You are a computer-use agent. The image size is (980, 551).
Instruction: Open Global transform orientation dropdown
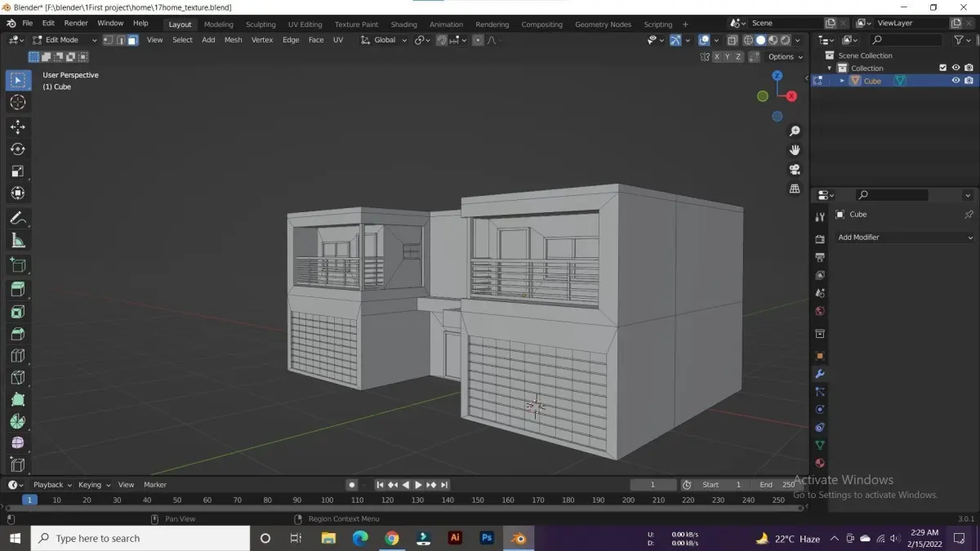(x=384, y=40)
